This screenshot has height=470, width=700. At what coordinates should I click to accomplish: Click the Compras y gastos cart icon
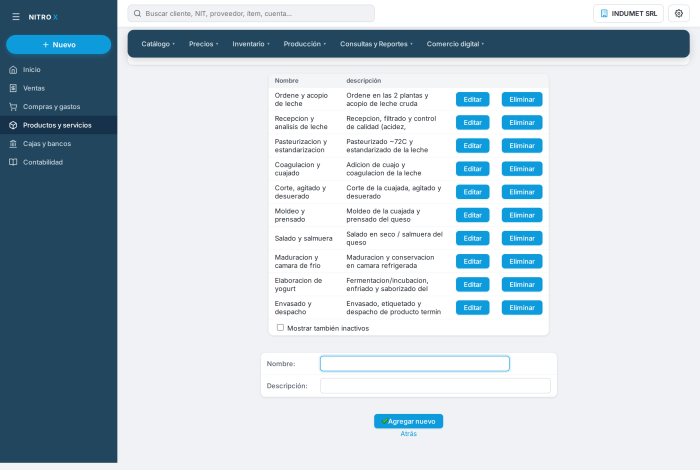(x=13, y=107)
